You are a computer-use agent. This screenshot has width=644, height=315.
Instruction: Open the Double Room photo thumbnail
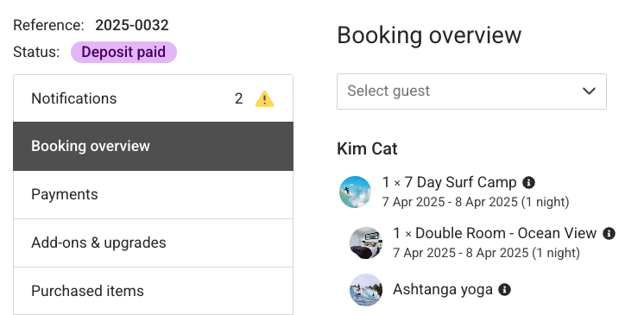[x=366, y=243]
